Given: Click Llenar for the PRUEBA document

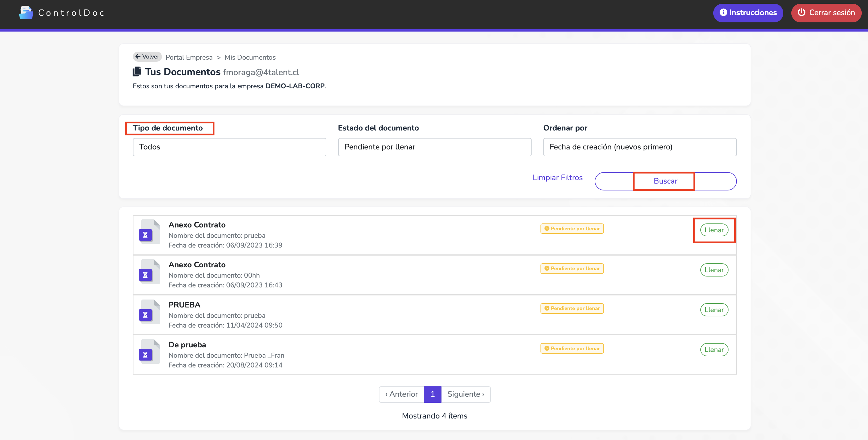Looking at the screenshot, I should (714, 310).
